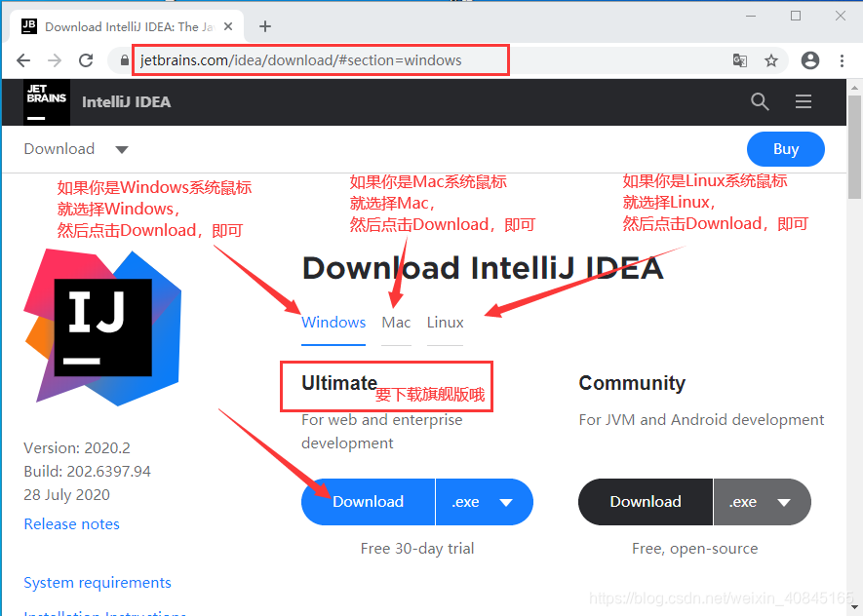Click the '28 July 2020' date text
Image resolution: width=863 pixels, height=616 pixels.
66,495
